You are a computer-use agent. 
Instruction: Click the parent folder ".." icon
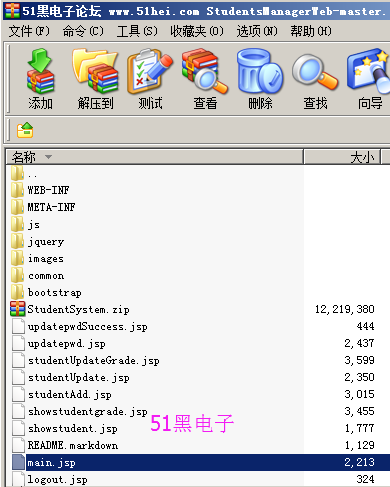pyautogui.click(x=17, y=173)
